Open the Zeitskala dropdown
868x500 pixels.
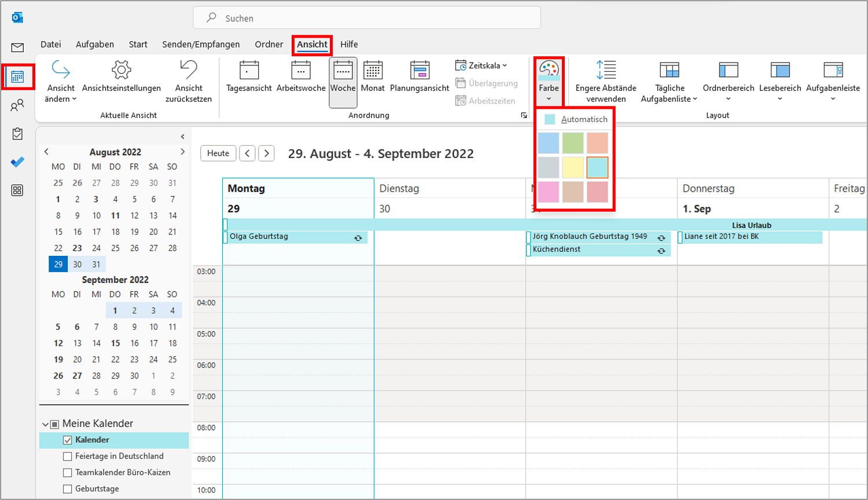481,65
